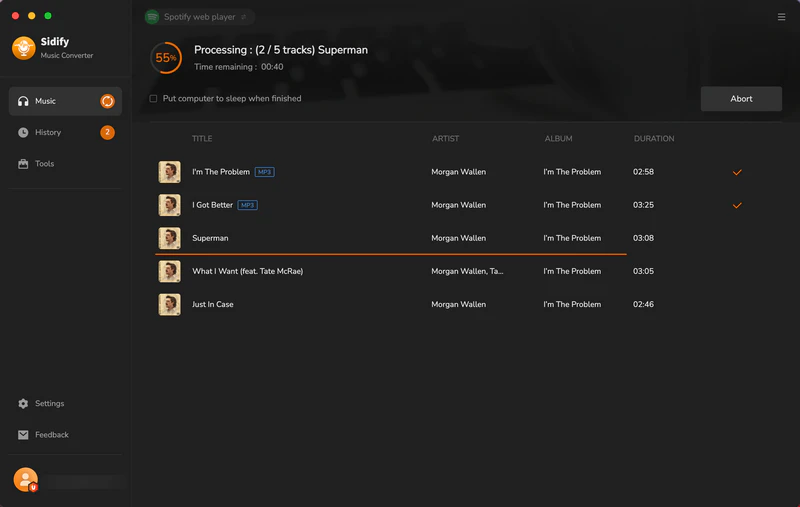Select the Just In Case track title

[x=213, y=305]
